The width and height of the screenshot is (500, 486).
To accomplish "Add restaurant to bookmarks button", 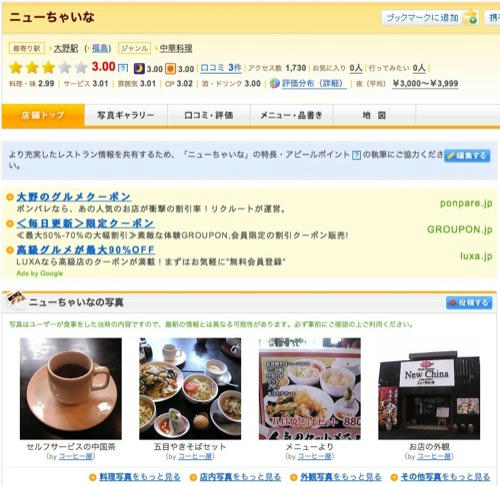I will click(x=430, y=17).
